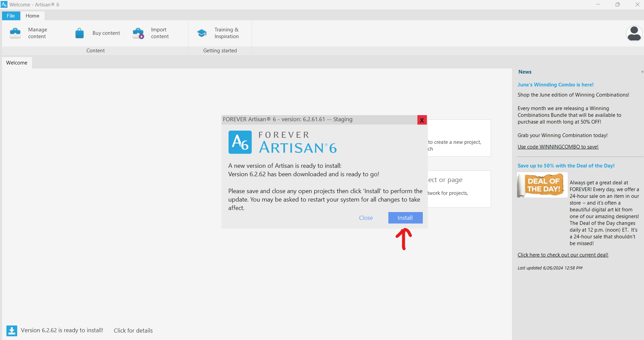The image size is (644, 340).
Task: Close the update dialog with red X
Action: pyautogui.click(x=422, y=120)
